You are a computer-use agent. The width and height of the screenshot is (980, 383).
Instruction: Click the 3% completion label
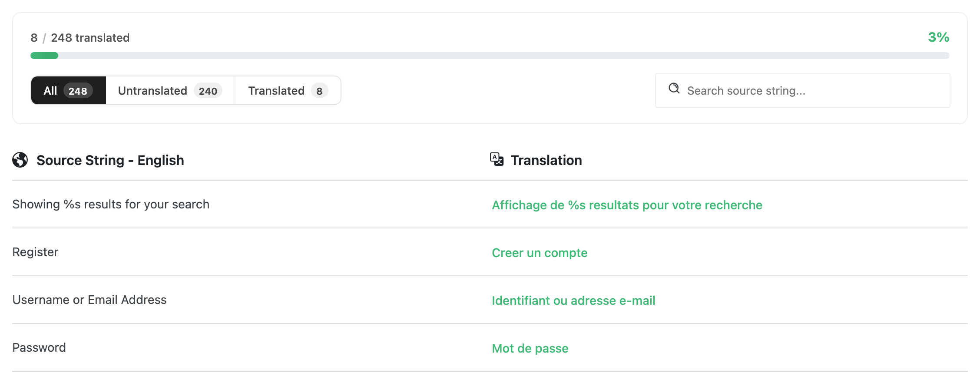coord(938,37)
